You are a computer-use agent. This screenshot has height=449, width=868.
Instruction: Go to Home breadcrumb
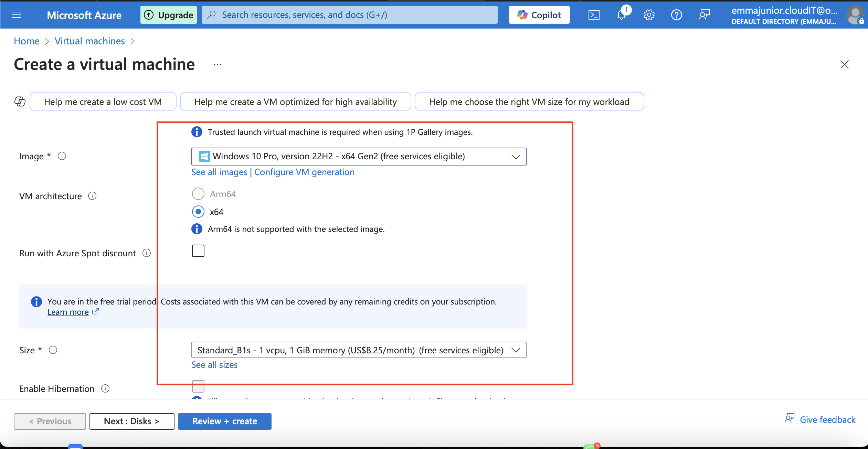coord(27,41)
